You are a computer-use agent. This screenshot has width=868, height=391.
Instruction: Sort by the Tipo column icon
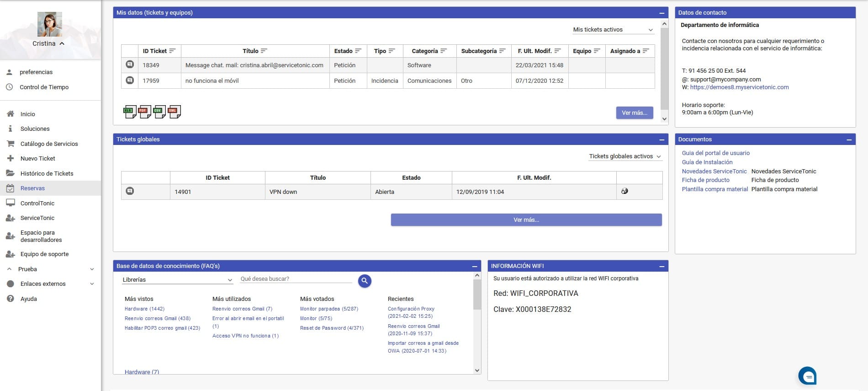(392, 51)
